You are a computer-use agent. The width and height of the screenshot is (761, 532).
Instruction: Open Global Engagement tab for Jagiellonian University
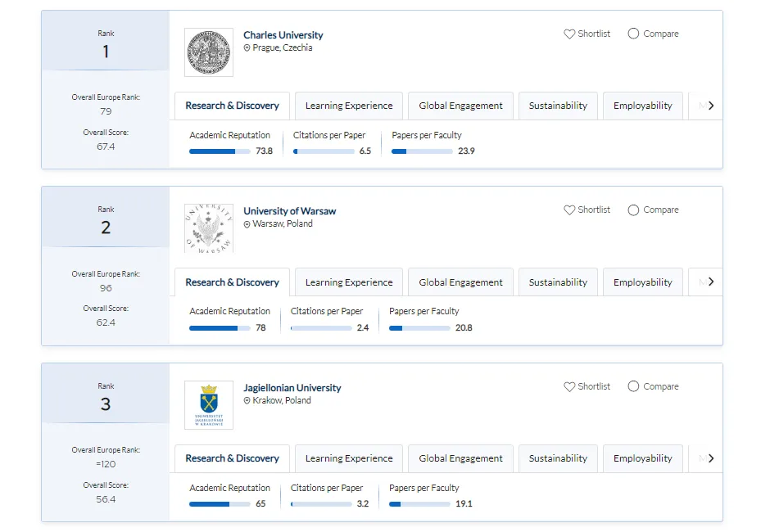pyautogui.click(x=460, y=458)
